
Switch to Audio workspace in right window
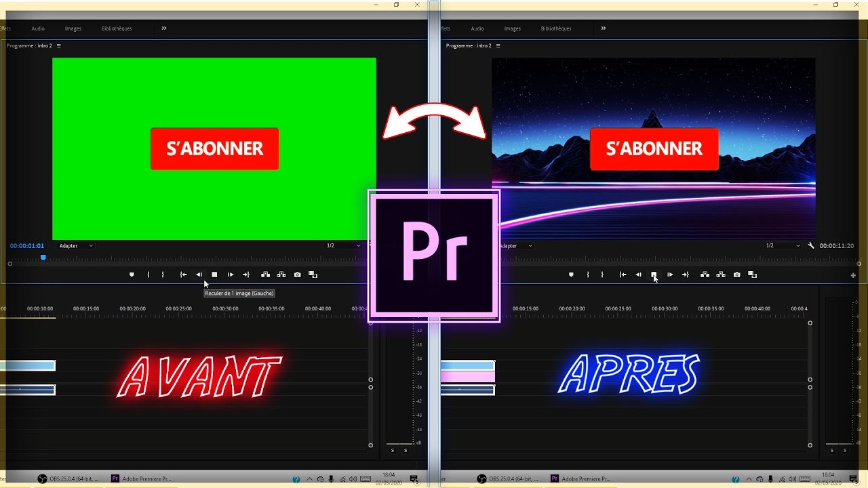(477, 28)
